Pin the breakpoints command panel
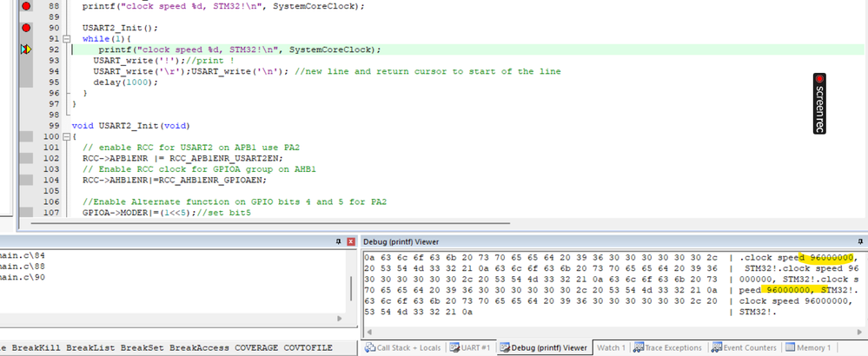 click(x=339, y=241)
